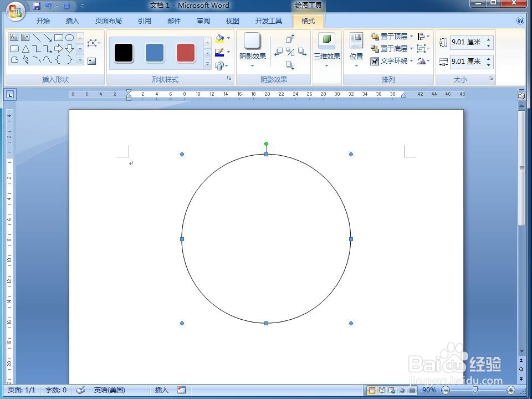The width and height of the screenshot is (532, 399).
Task: Pick the Curve shape
Action: pos(48,60)
